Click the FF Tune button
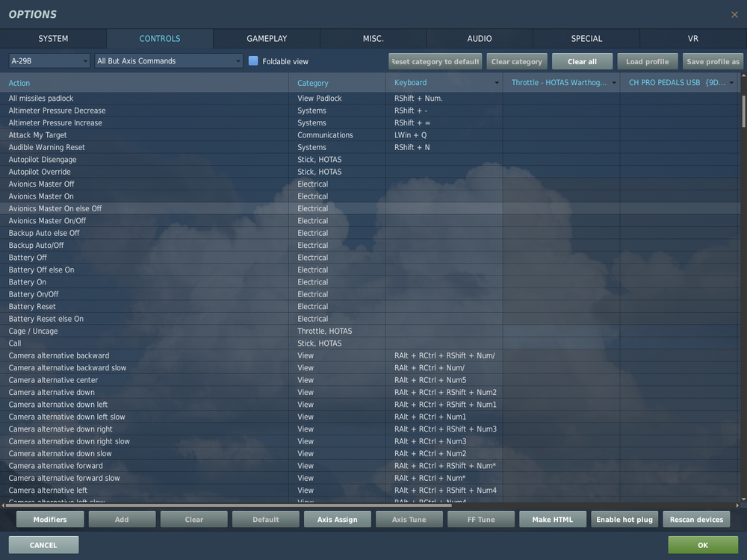The width and height of the screenshot is (747, 560). click(x=481, y=520)
